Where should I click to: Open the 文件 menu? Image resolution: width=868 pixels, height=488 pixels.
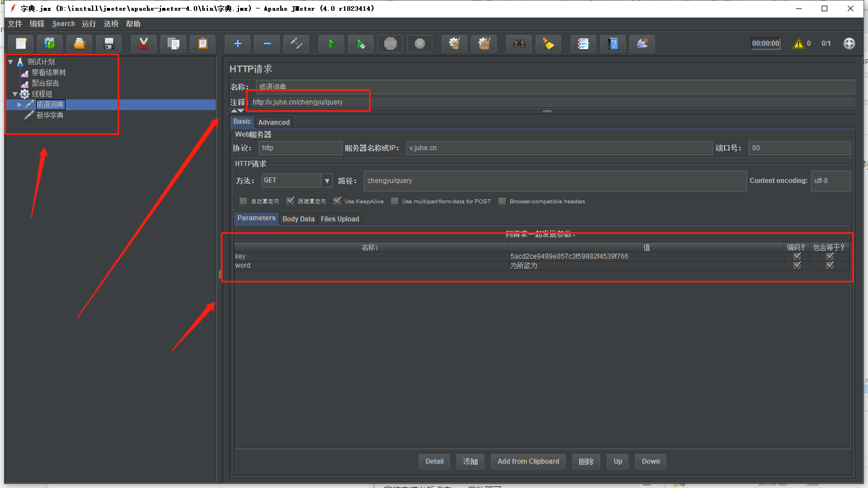[15, 24]
